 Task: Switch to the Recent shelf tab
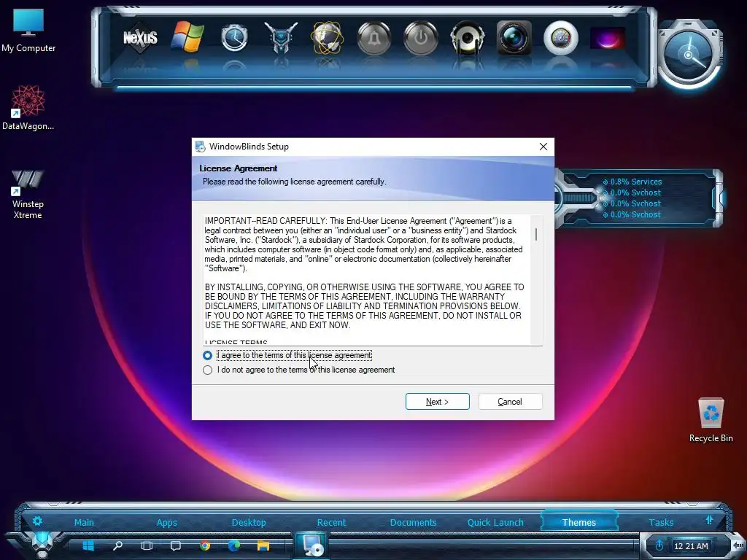332,522
